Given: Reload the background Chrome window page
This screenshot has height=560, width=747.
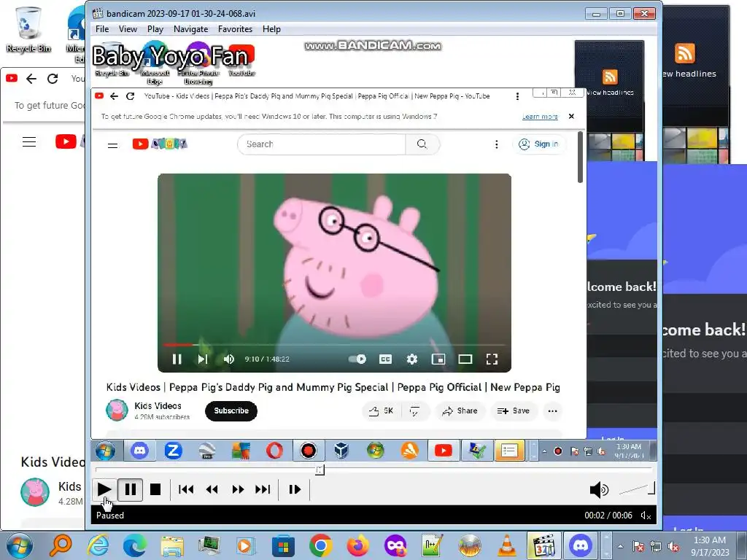Looking at the screenshot, I should (x=53, y=79).
